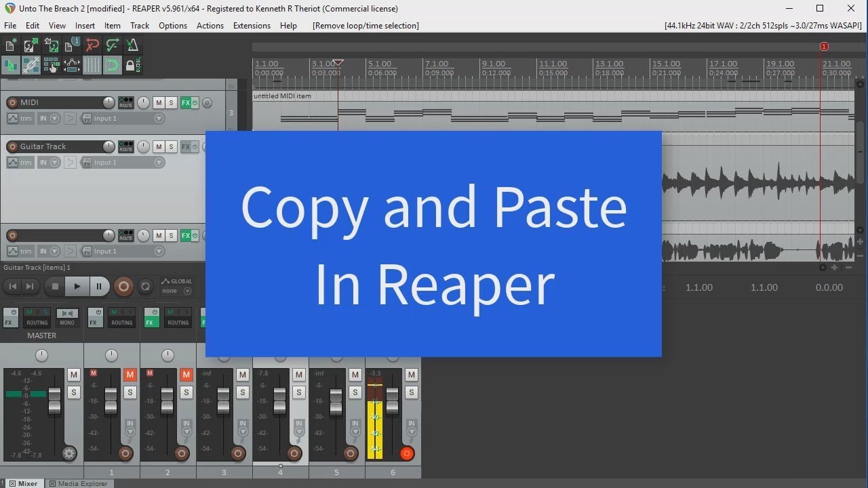868x488 pixels.
Task: Toggle the repeat loop button
Action: coord(145,287)
